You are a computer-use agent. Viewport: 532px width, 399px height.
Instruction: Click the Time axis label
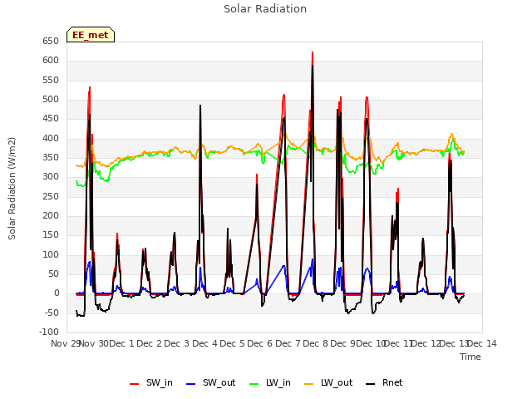[470, 357]
